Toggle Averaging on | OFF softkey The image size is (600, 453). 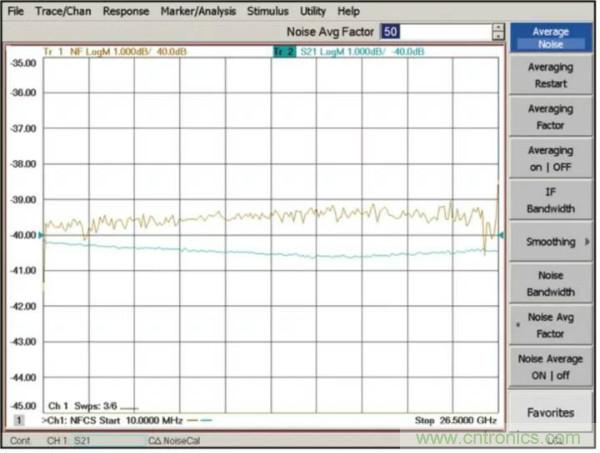550,159
